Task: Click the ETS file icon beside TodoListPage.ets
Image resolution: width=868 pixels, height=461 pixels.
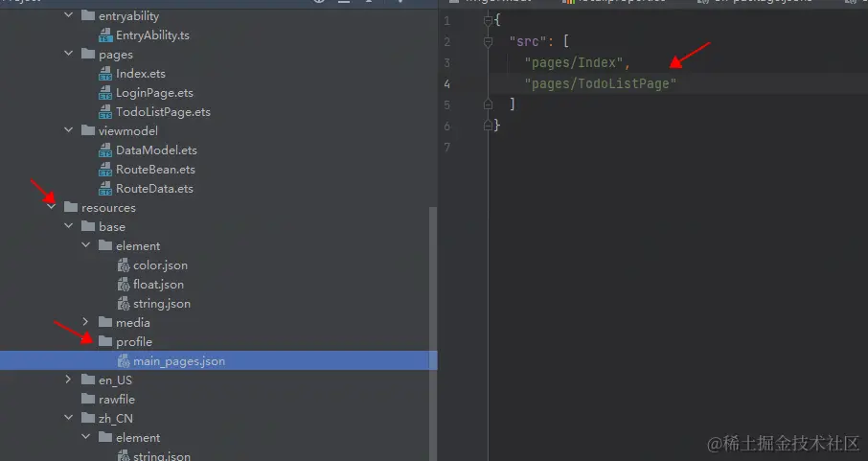Action: point(105,112)
